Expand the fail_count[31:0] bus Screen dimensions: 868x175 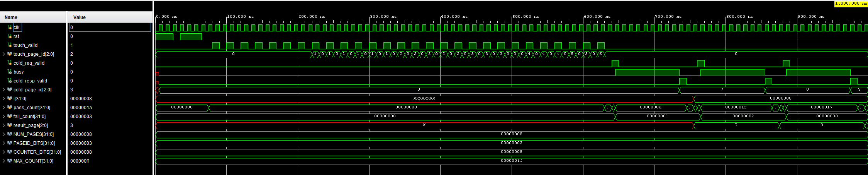[x=4, y=117]
